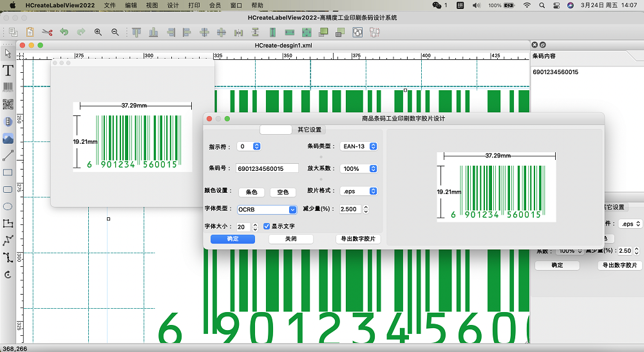Uncheck the 显示文字 checkbox
The image size is (644, 352).
pyautogui.click(x=267, y=226)
